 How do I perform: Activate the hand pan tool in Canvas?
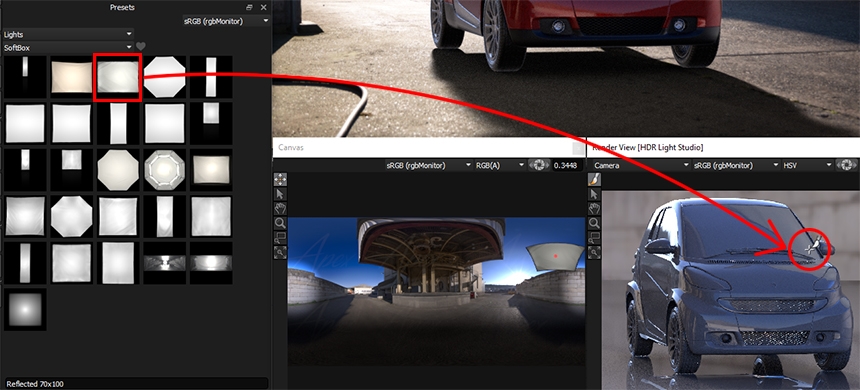coord(280,208)
